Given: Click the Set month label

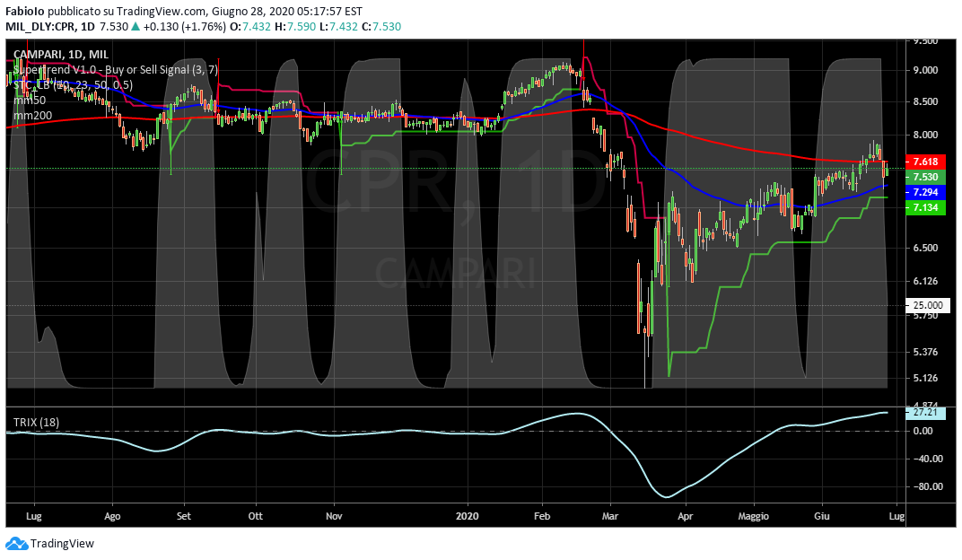Looking at the screenshot, I should pos(183,516).
